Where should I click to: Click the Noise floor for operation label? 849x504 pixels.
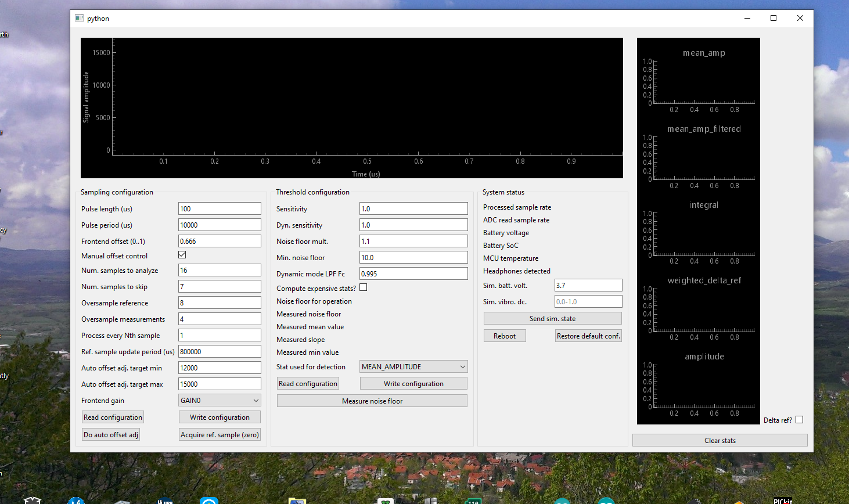(x=314, y=301)
